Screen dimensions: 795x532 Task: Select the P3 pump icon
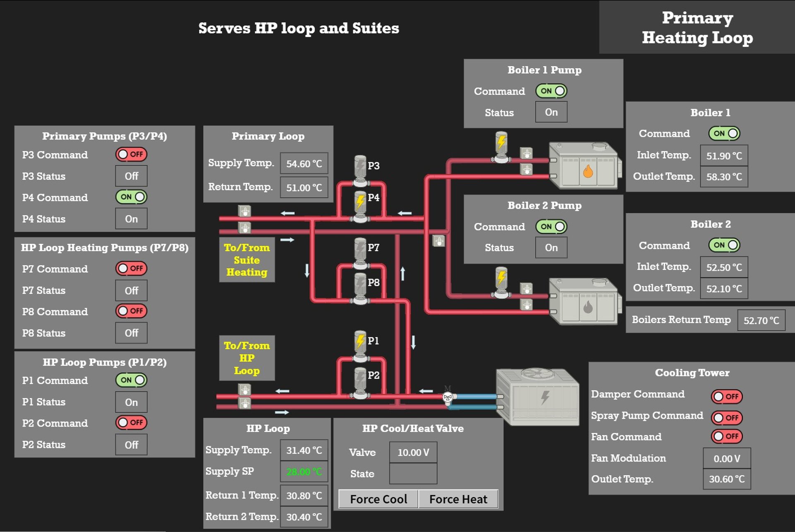(361, 165)
